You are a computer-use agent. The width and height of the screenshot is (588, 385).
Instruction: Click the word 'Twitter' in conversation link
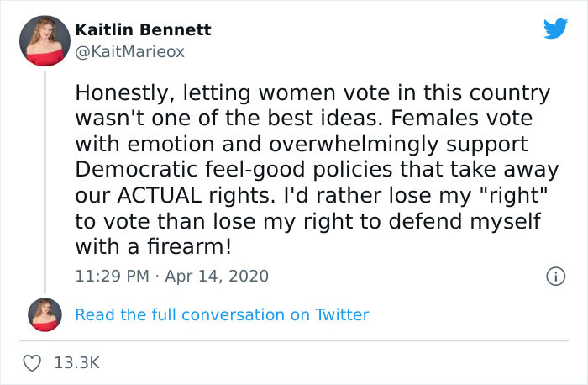click(x=341, y=314)
